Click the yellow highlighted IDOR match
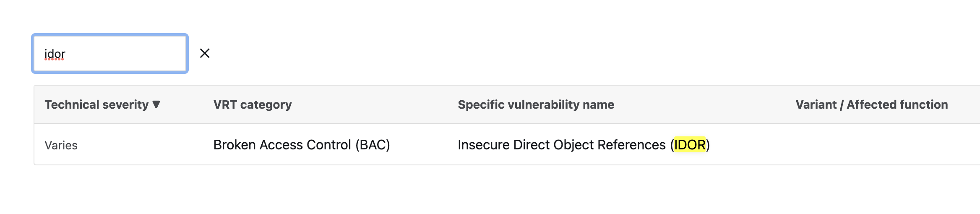Screen dimensions: 980x214 coord(690,145)
